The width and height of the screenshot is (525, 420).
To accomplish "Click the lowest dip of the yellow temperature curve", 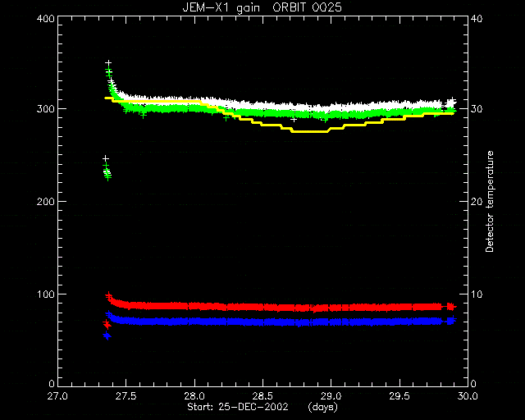I will click(310, 131).
